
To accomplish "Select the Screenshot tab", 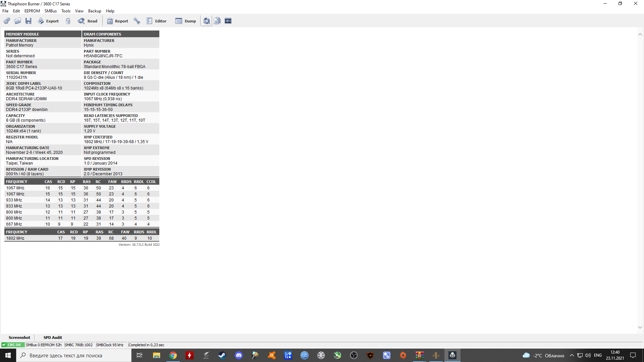I will 19,338.
